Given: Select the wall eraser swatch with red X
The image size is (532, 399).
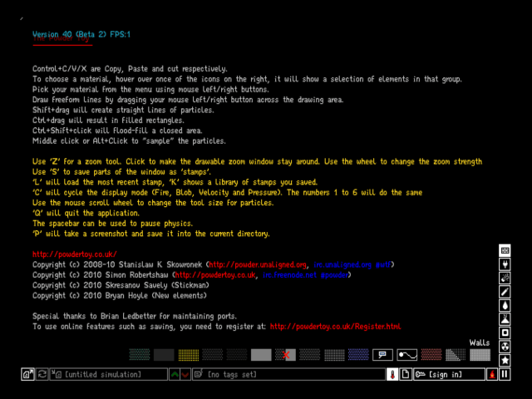Looking at the screenshot, I should tap(285, 355).
